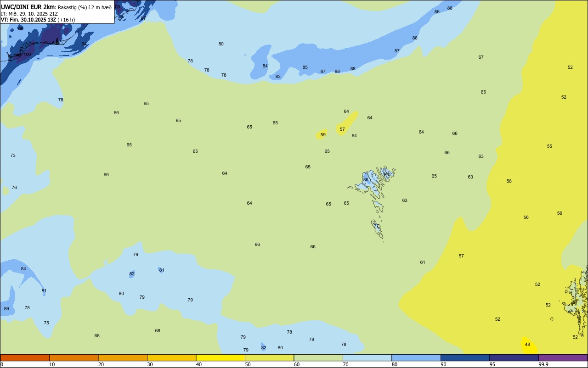
Task: Click the humidity value "67" on the map
Action: [481, 57]
